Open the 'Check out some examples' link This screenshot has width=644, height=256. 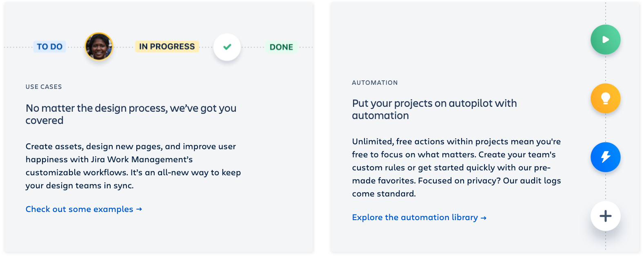pos(79,209)
